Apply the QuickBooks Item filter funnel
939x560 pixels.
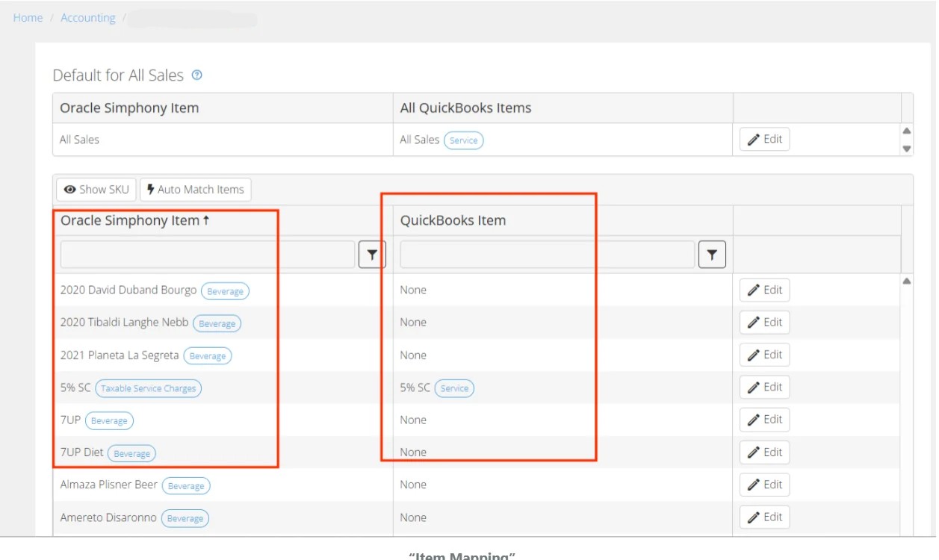click(712, 254)
